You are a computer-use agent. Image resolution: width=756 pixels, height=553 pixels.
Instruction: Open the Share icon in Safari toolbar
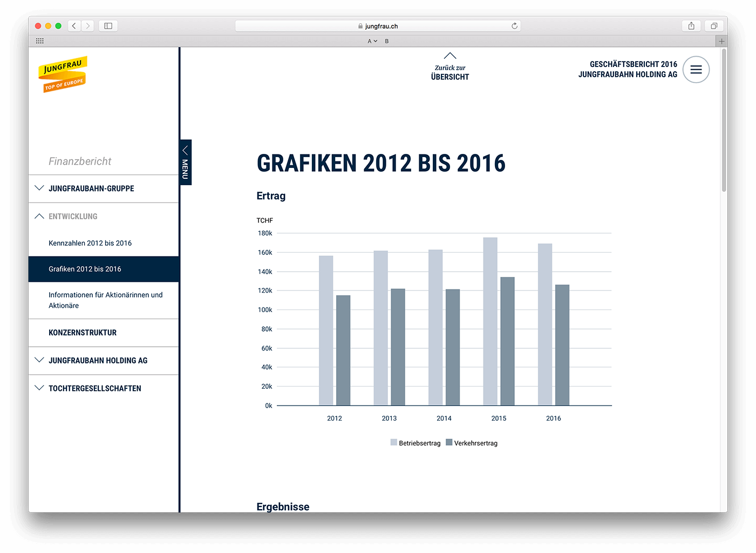click(x=691, y=26)
